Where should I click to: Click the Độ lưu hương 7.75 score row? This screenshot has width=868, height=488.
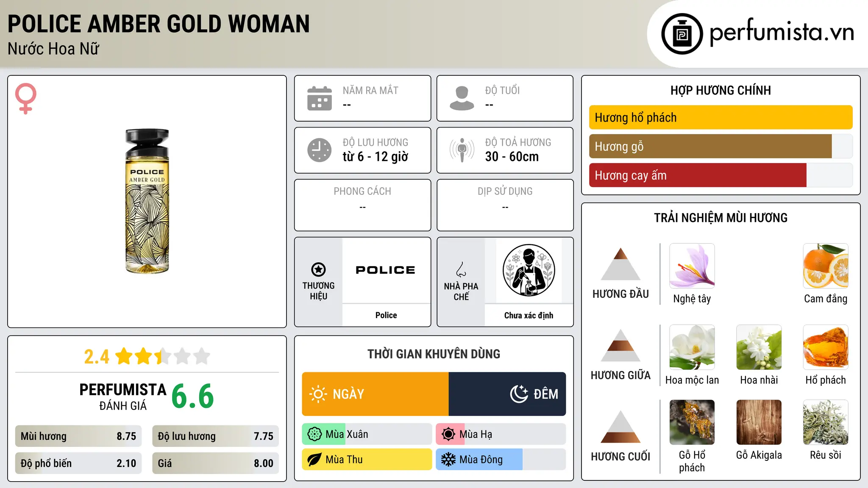[x=215, y=436]
